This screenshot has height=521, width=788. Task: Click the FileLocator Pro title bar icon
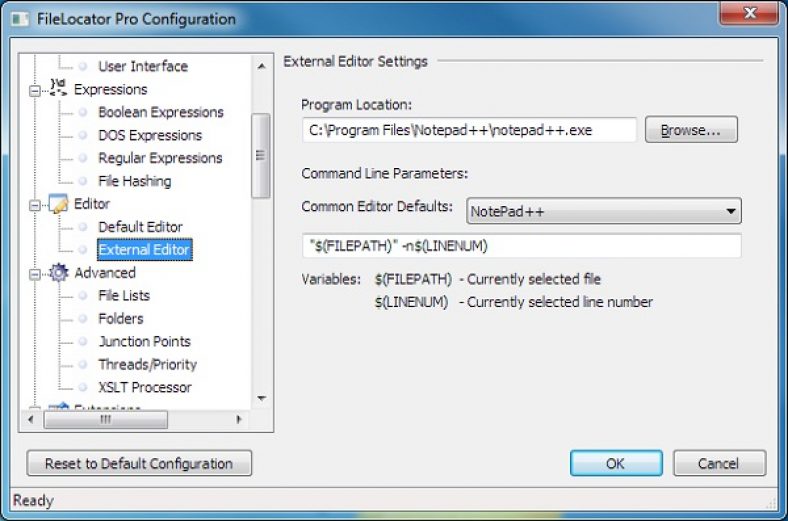(x=20, y=19)
